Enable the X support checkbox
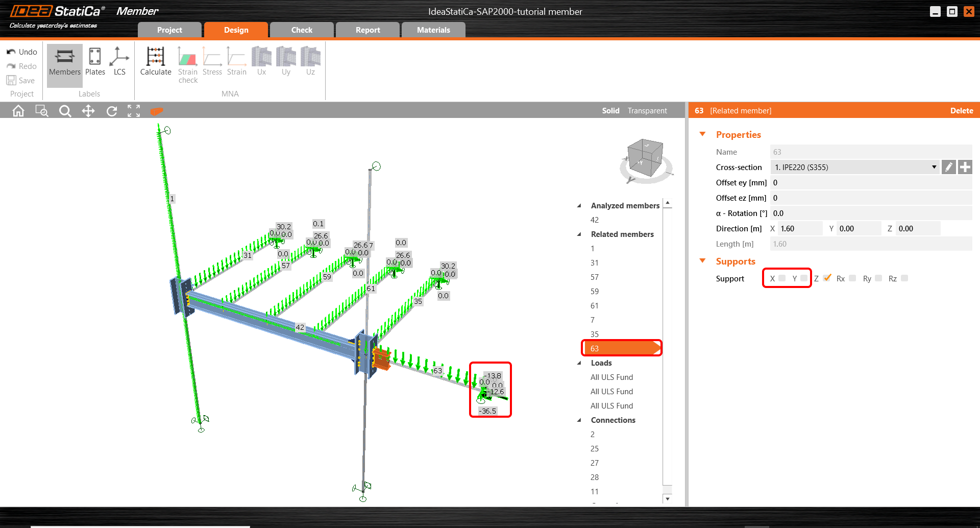The height and width of the screenshot is (528, 980). [x=782, y=278]
